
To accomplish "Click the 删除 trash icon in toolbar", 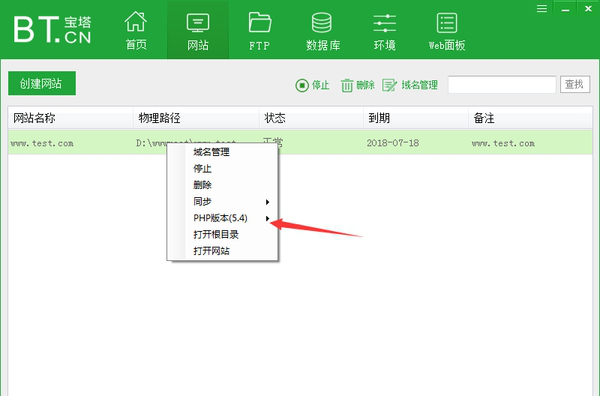I will click(x=347, y=86).
